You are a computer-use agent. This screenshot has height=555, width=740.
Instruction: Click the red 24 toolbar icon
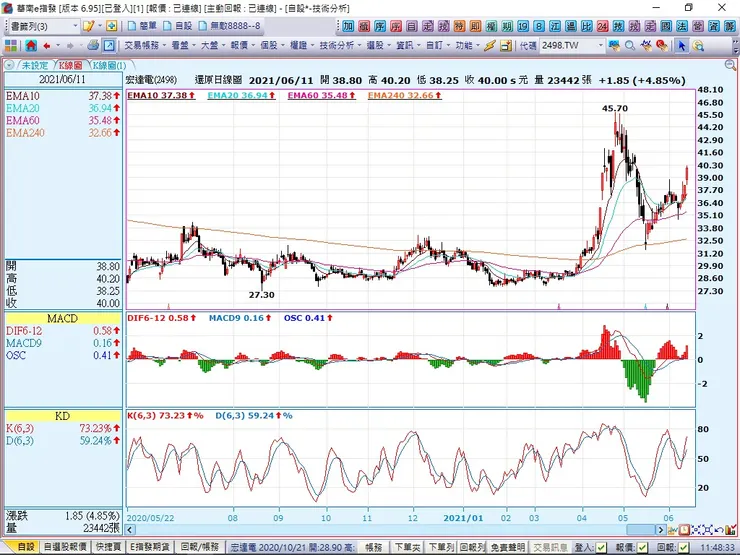[x=603, y=26]
